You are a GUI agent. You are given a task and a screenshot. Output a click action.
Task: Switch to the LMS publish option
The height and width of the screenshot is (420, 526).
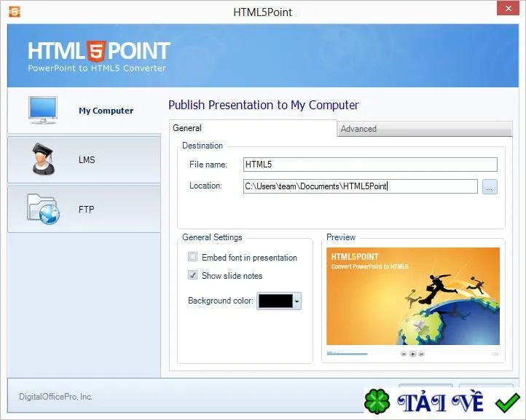pyautogui.click(x=84, y=159)
